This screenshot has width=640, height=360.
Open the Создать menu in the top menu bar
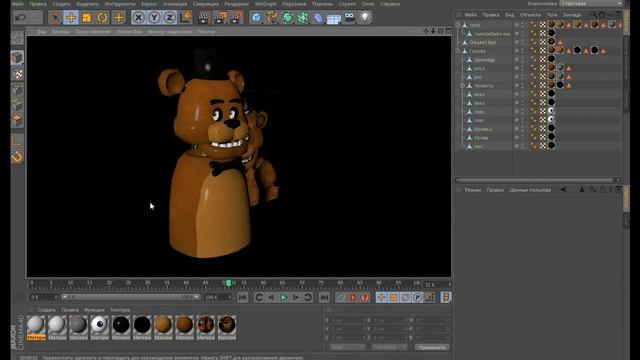61,4
